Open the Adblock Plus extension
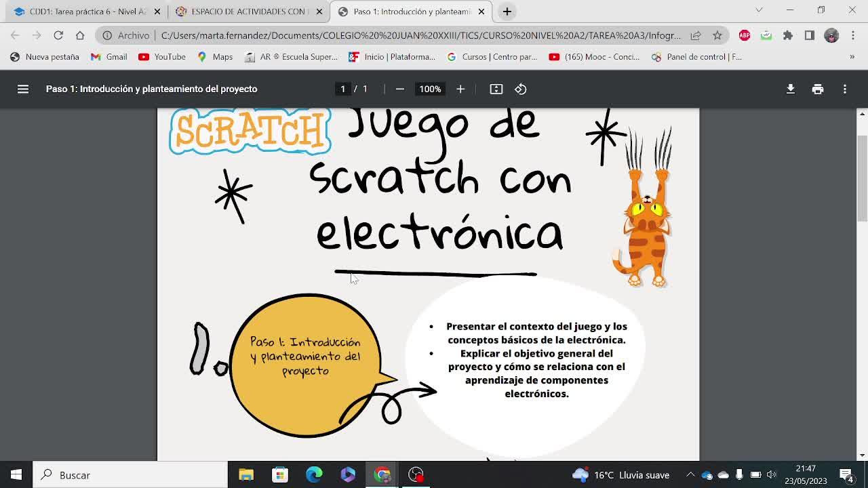 click(745, 35)
